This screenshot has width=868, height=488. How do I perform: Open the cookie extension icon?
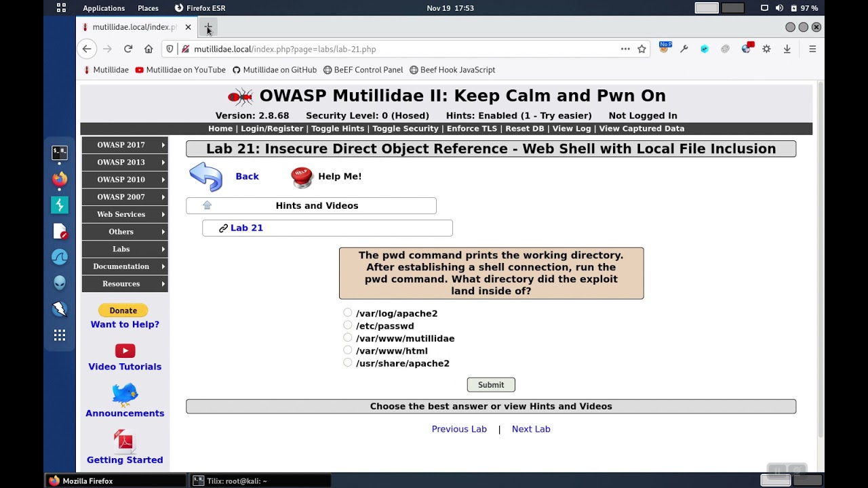(725, 49)
